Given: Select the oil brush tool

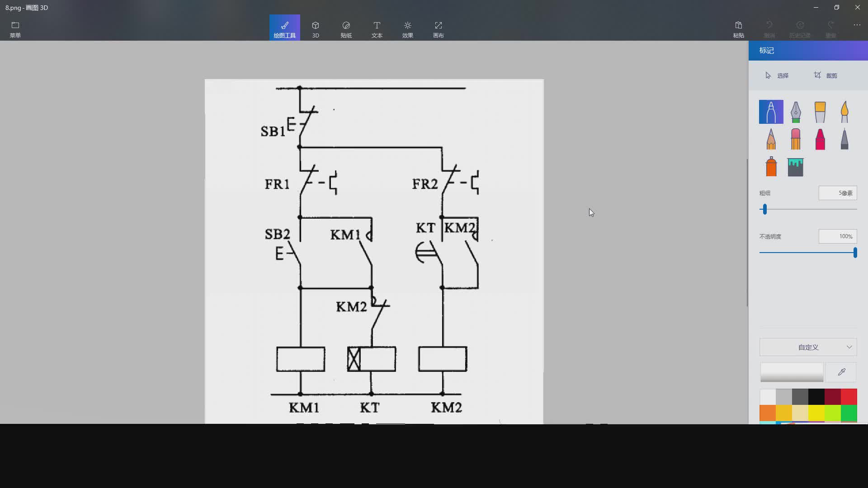Looking at the screenshot, I should pyautogui.click(x=820, y=112).
